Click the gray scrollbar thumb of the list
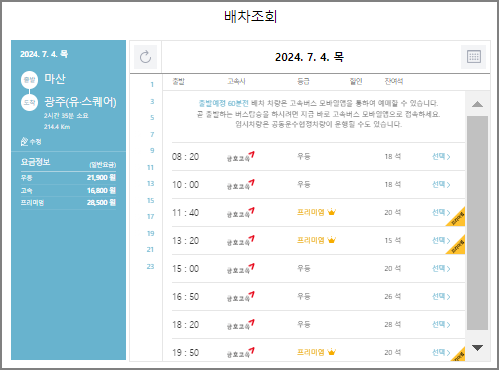 click(477, 223)
